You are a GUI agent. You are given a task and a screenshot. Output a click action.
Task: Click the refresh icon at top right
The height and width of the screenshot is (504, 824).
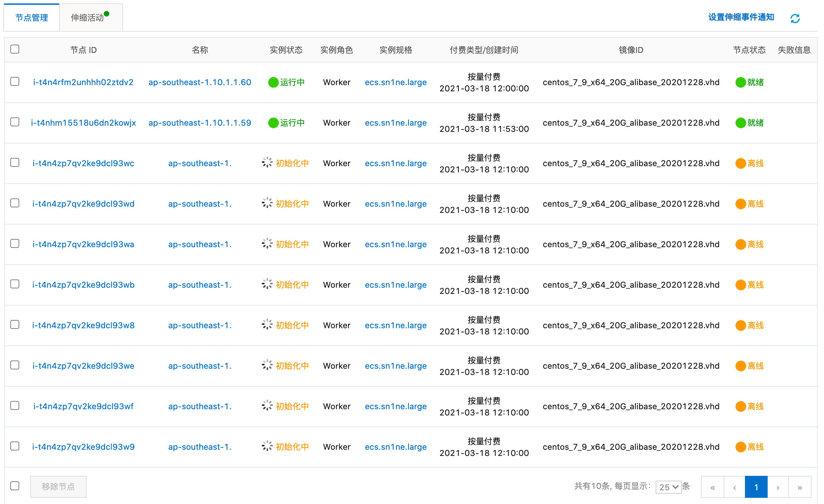coord(795,18)
